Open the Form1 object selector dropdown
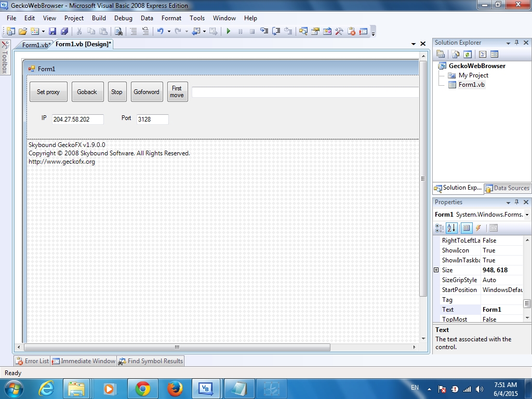This screenshot has height=399, width=532. tap(527, 215)
